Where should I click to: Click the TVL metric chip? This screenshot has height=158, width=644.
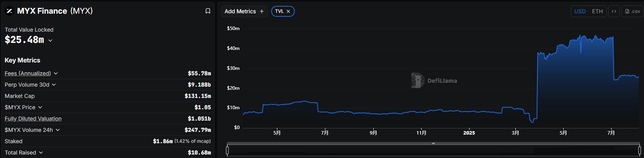point(279,11)
